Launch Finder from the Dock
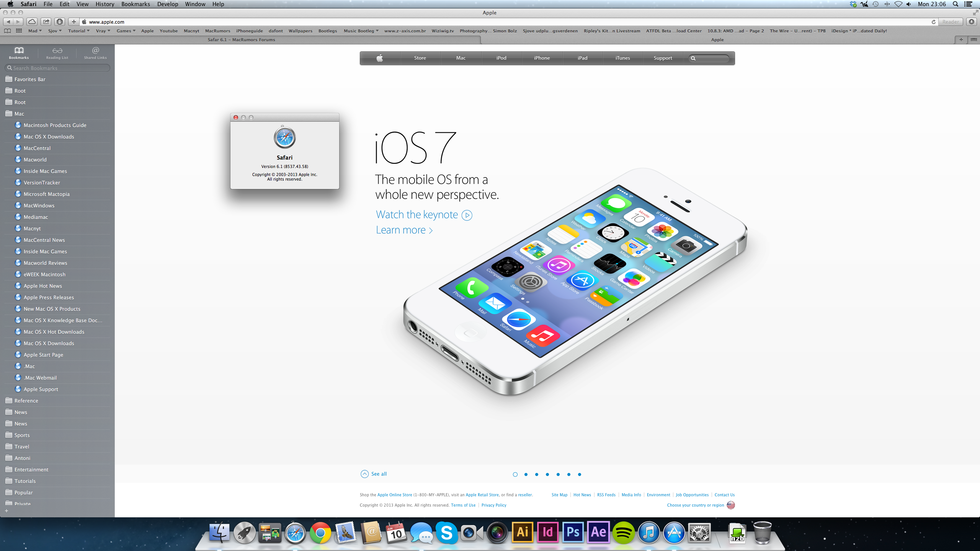The width and height of the screenshot is (980, 551). 219,532
